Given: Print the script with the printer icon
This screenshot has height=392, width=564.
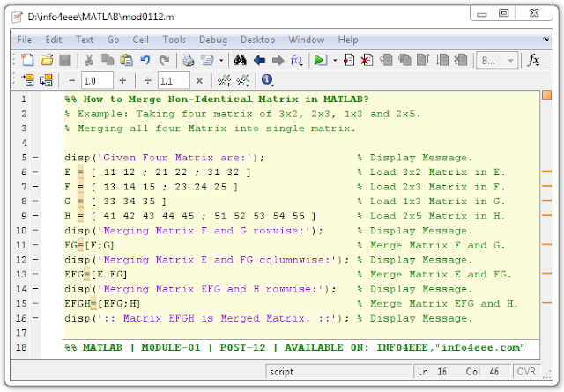Looking at the screenshot, I should 188,60.
